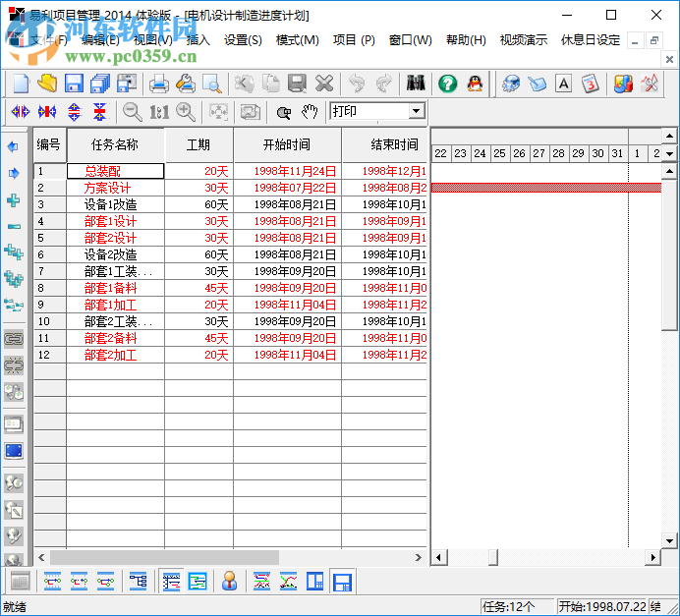The image size is (680, 616).
Task: Click the New document icon
Action: point(21,84)
